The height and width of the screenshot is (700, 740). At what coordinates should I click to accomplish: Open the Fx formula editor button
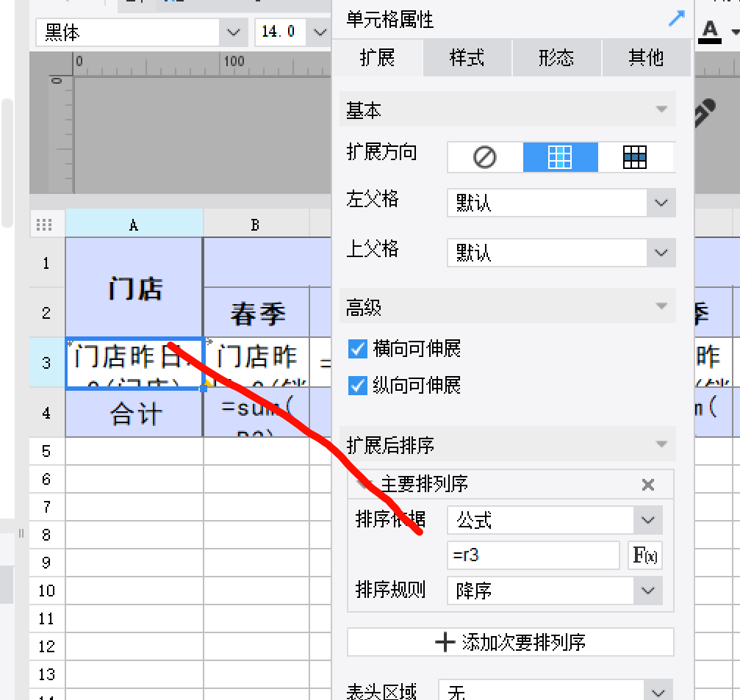pyautogui.click(x=644, y=555)
